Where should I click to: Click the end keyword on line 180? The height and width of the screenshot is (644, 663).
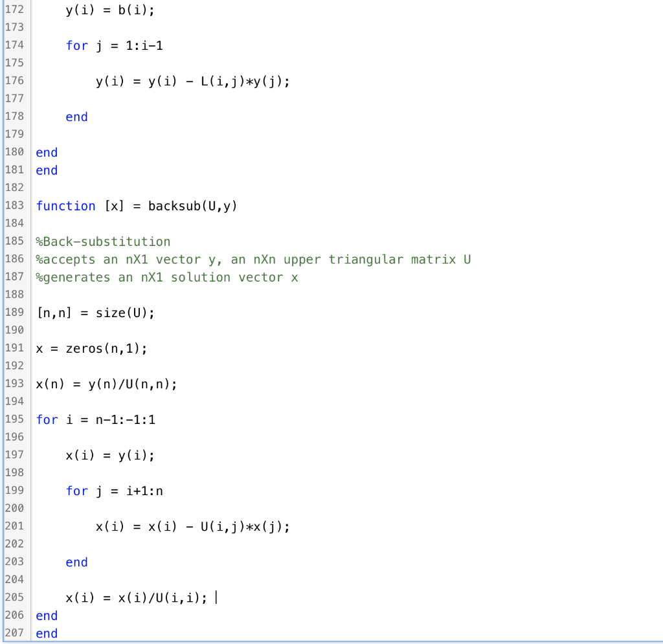46,152
